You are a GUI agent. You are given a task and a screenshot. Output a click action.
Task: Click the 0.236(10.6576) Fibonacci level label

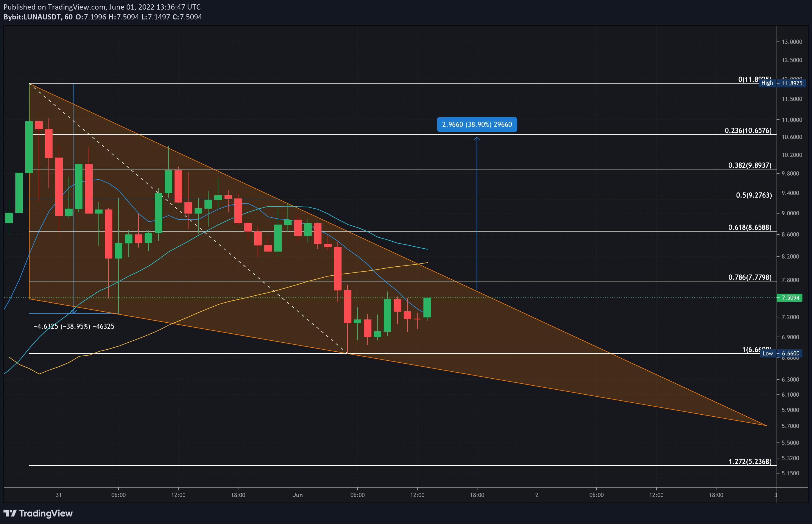click(748, 130)
